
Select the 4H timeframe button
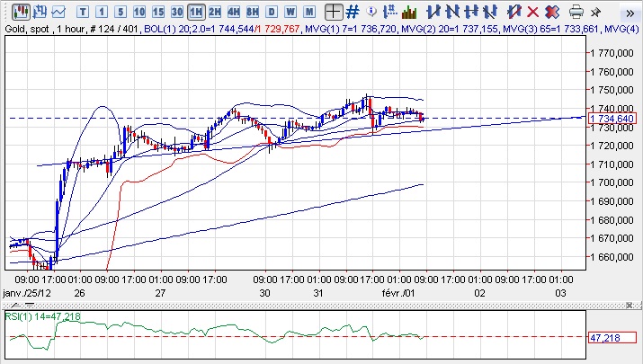pos(234,12)
